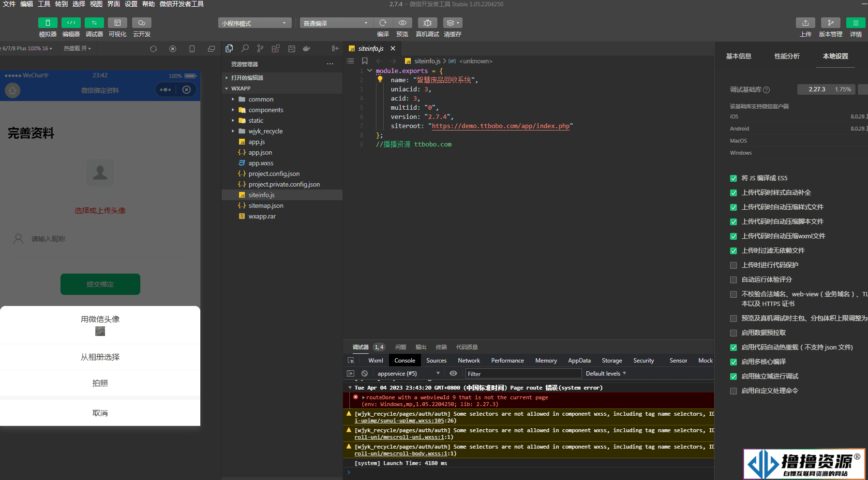Viewport: 868px width, 480px height.
Task: Refresh the simulator view
Action: coord(153,49)
